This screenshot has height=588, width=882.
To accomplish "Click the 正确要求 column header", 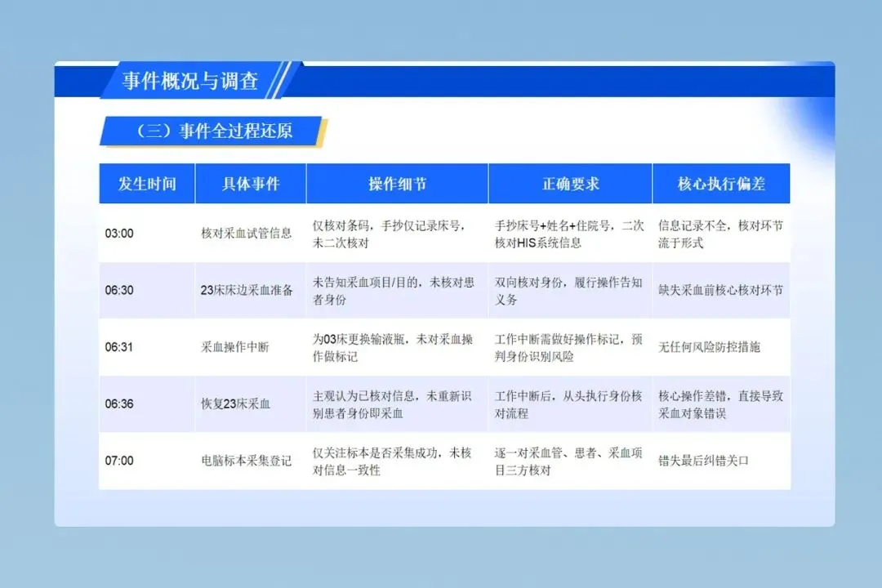I will [x=570, y=184].
